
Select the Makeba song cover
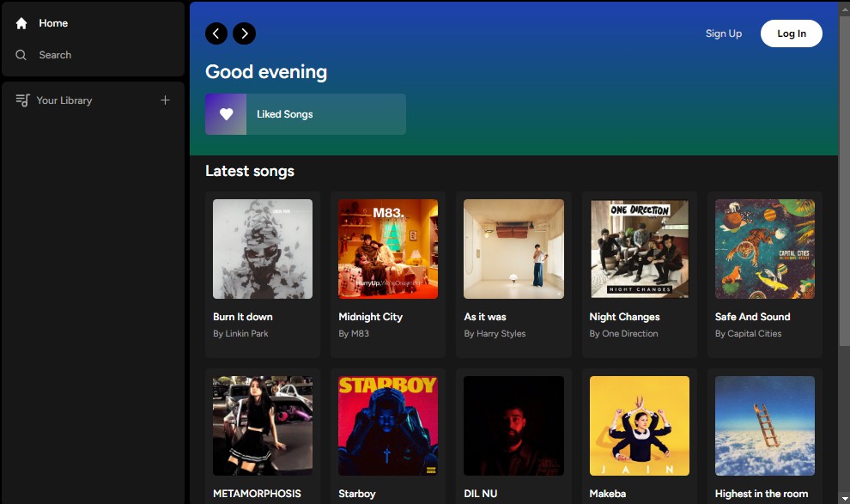[640, 426]
